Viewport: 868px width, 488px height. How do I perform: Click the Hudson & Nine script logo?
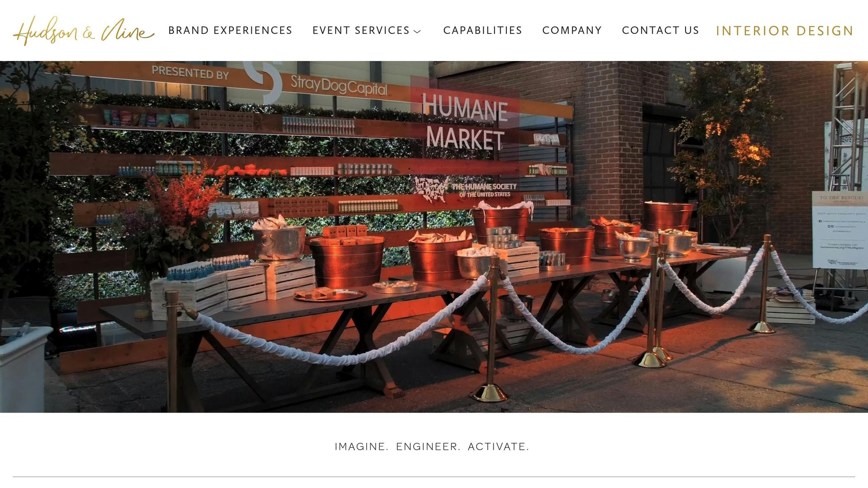click(x=83, y=30)
